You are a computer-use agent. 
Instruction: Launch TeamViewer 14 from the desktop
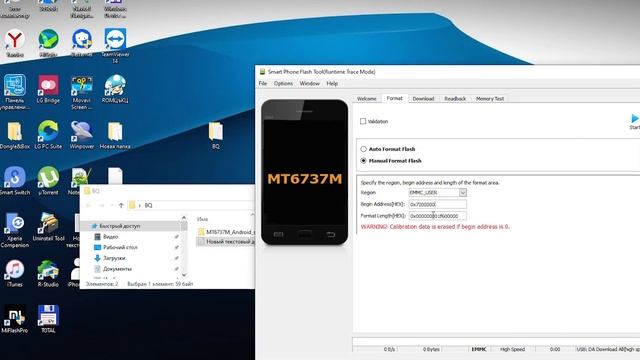[115, 45]
